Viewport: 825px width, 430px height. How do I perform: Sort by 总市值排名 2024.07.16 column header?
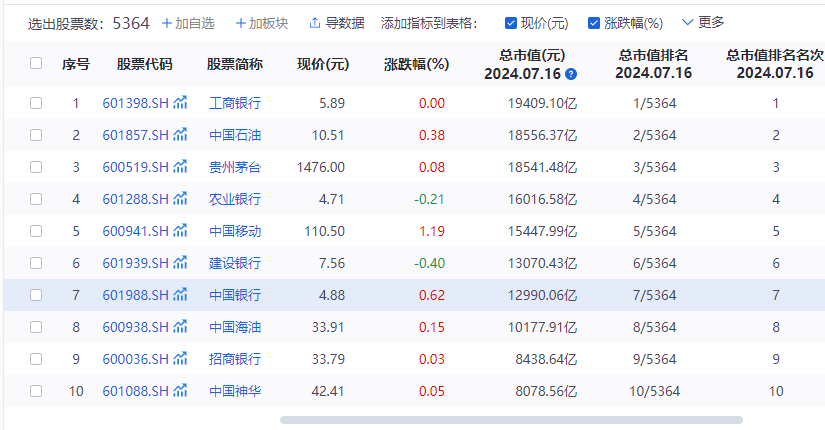pyautogui.click(x=653, y=64)
